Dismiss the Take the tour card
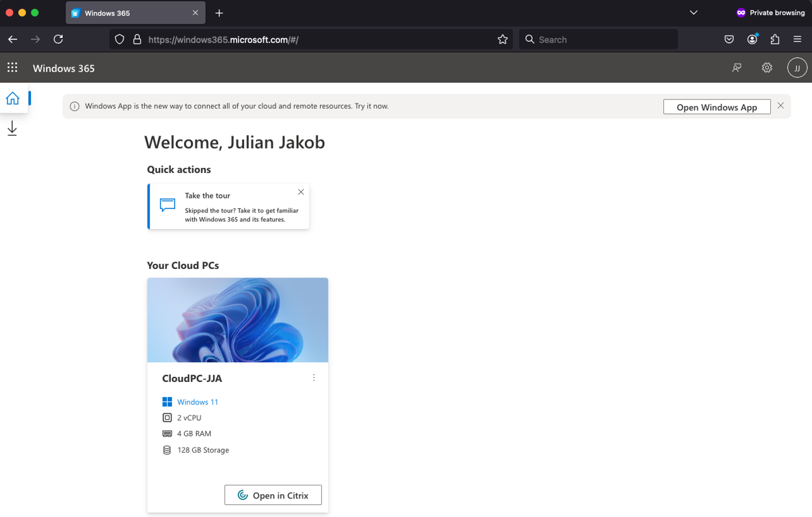The image size is (812, 517). point(301,192)
